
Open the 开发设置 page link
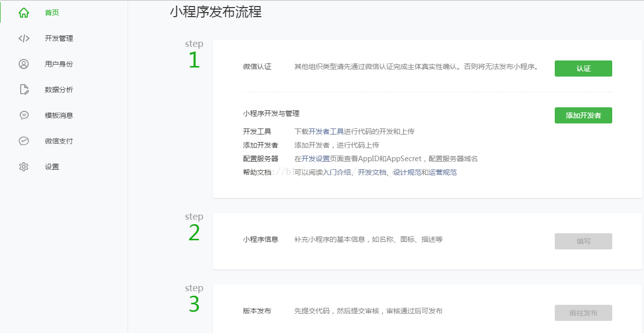316,159
